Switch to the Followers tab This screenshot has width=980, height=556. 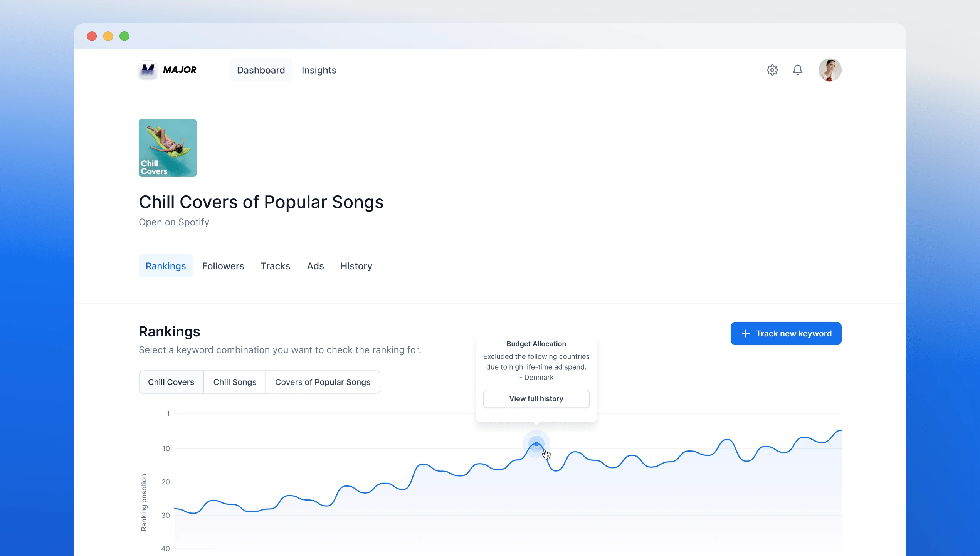coord(223,266)
